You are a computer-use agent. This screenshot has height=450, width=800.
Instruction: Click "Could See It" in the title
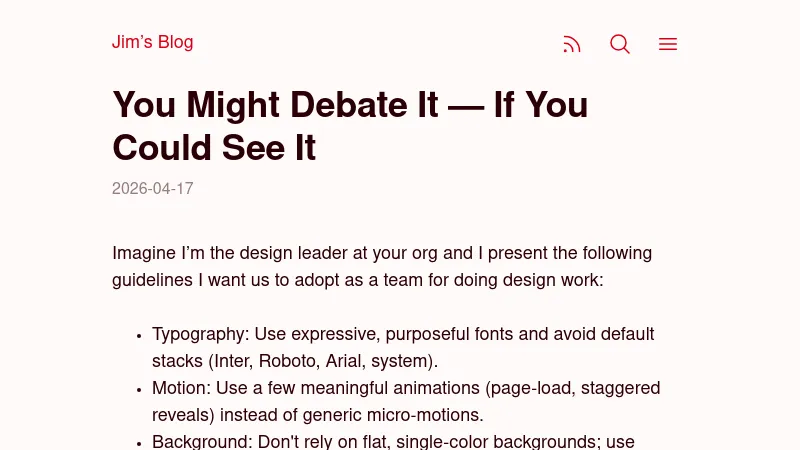tap(214, 148)
